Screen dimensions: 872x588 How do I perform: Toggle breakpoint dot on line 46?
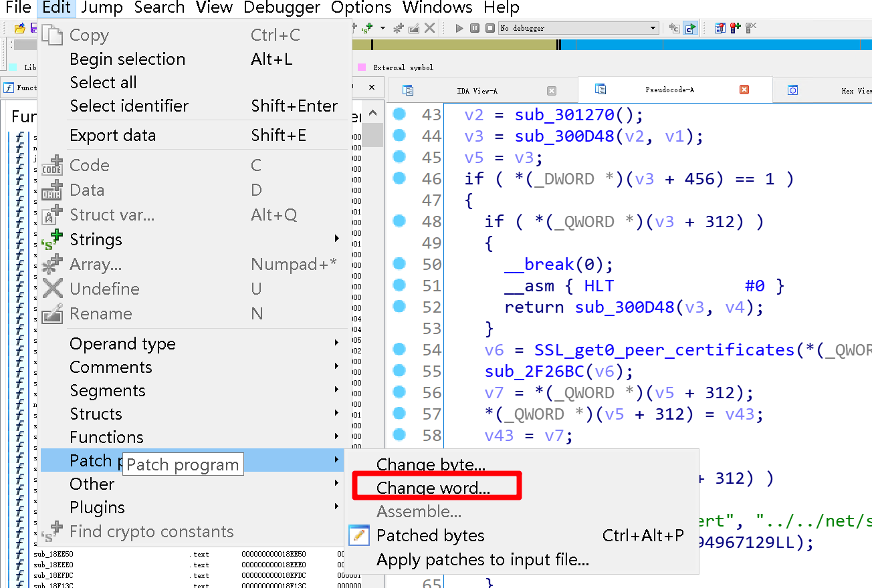[x=399, y=178]
